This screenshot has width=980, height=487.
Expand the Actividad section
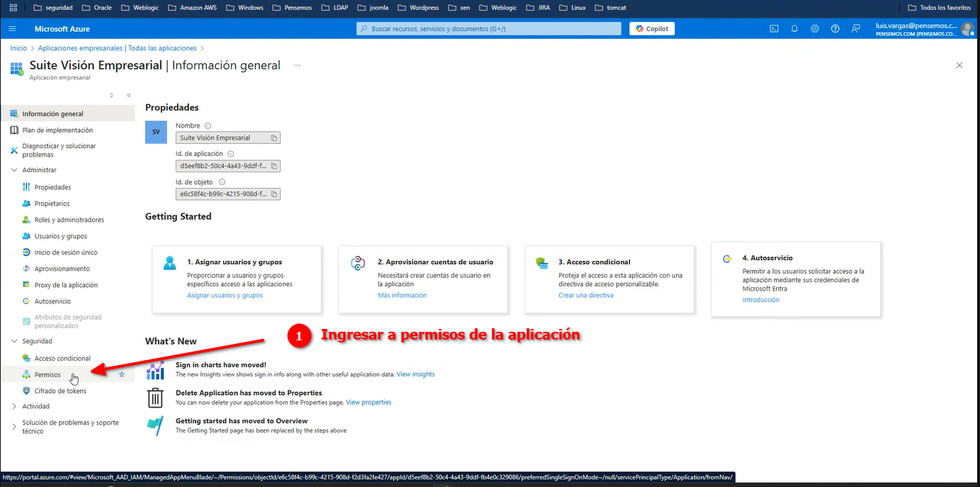click(15, 406)
